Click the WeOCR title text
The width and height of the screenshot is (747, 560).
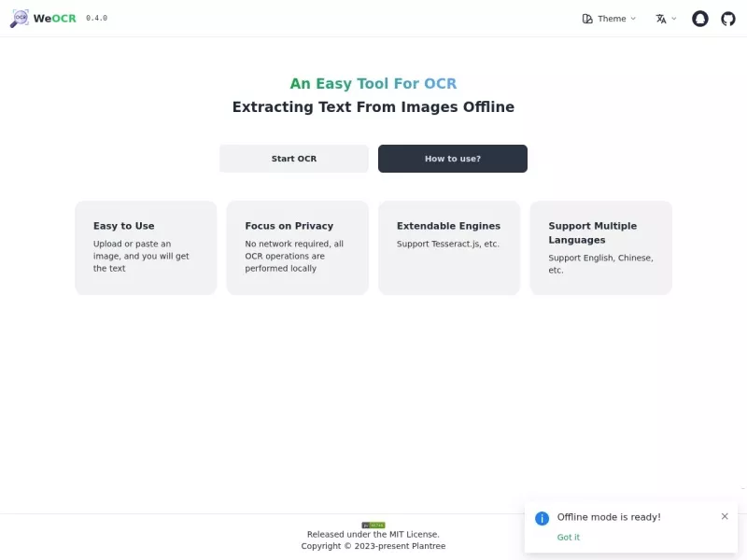tap(55, 19)
